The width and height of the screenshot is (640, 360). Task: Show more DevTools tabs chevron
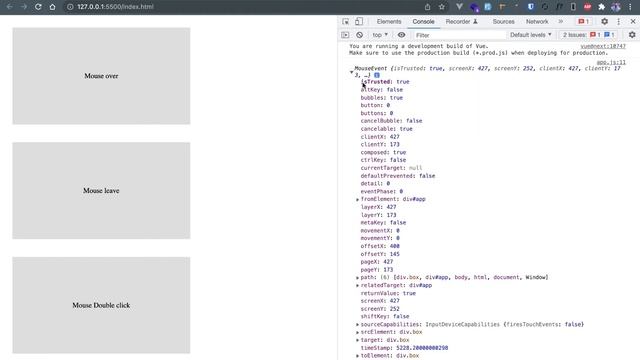point(561,22)
